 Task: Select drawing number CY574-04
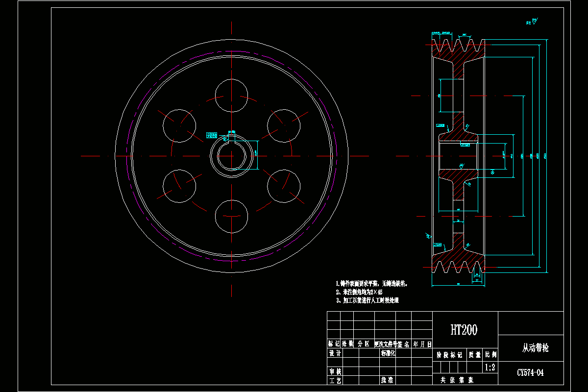530,372
